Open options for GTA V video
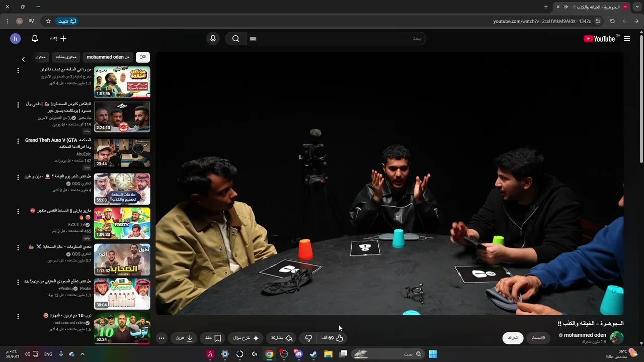The image size is (644, 362). pos(18,141)
